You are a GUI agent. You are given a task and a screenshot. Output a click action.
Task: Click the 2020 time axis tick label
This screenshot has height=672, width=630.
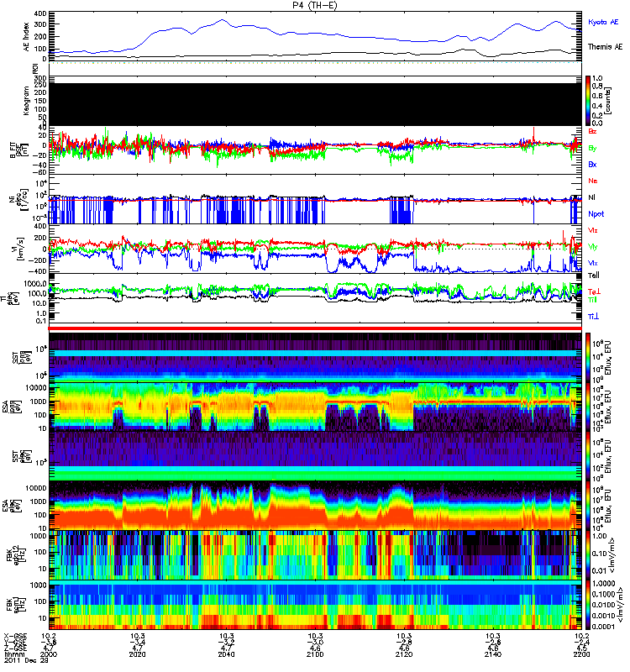coord(137,654)
